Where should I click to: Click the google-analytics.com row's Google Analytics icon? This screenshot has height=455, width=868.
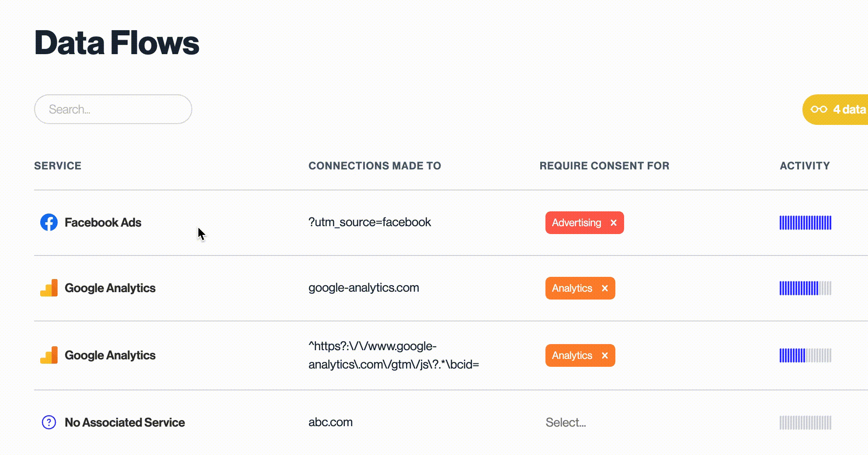tap(49, 288)
